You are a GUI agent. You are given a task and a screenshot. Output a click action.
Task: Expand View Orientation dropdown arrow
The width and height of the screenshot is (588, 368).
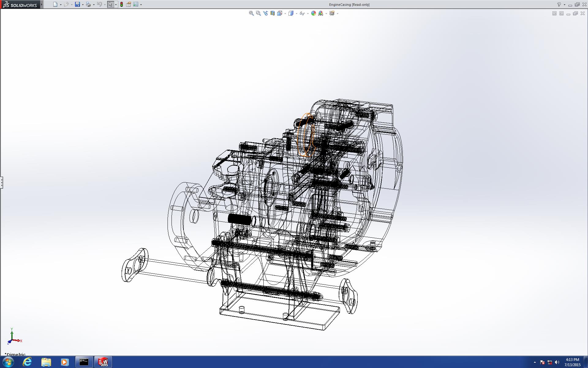[x=285, y=13]
